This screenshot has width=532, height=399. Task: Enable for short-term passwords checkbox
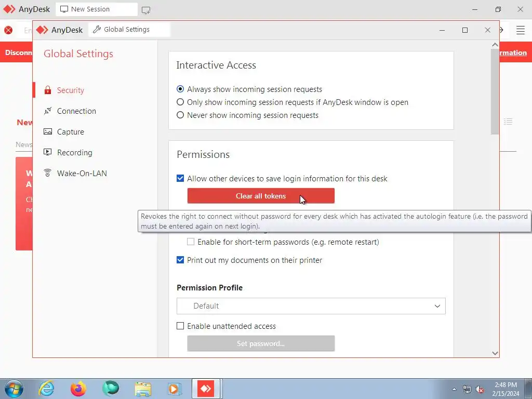(x=191, y=242)
